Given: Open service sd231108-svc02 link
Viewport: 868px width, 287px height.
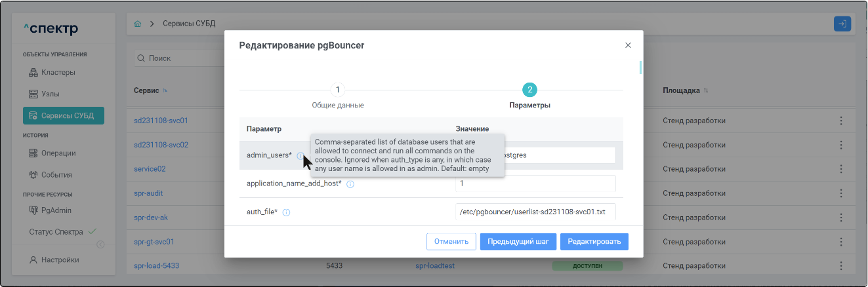Looking at the screenshot, I should coord(161,145).
